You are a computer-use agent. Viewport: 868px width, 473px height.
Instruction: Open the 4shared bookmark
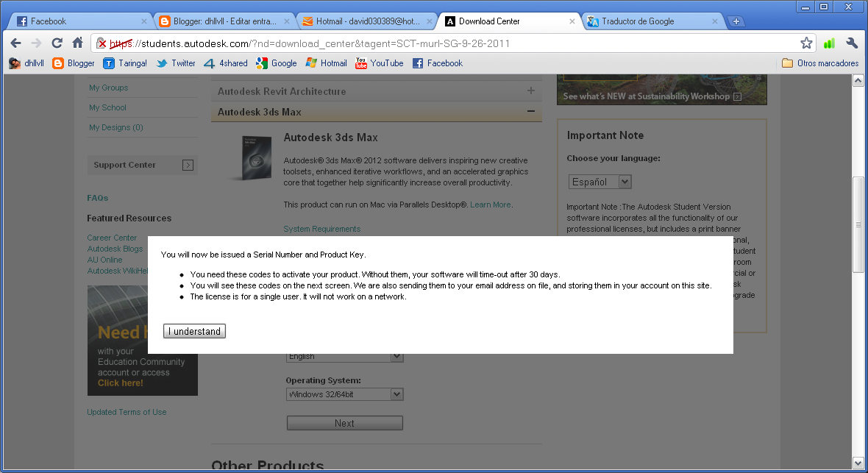tap(225, 63)
